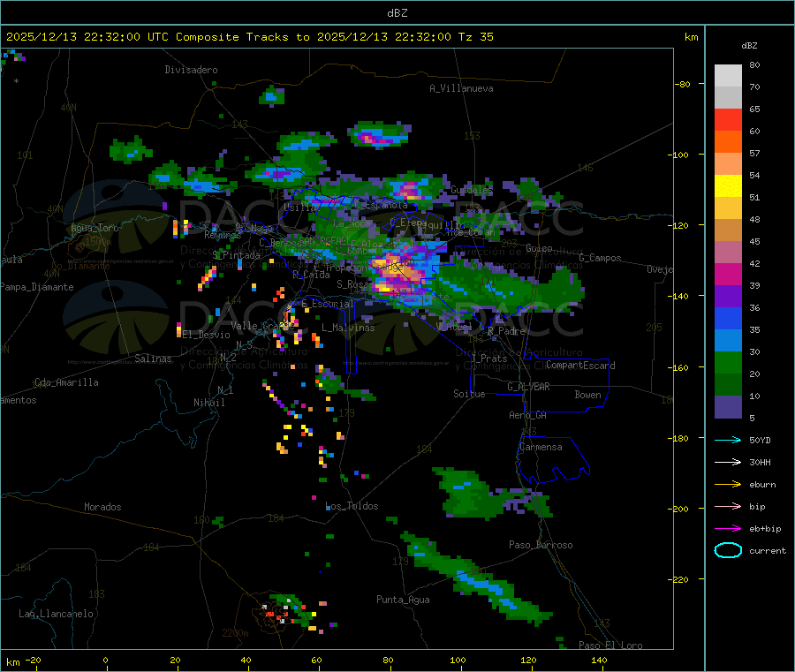Viewport: 795px width, 672px height.
Task: Click the Soitue location label
Action: click(469, 394)
